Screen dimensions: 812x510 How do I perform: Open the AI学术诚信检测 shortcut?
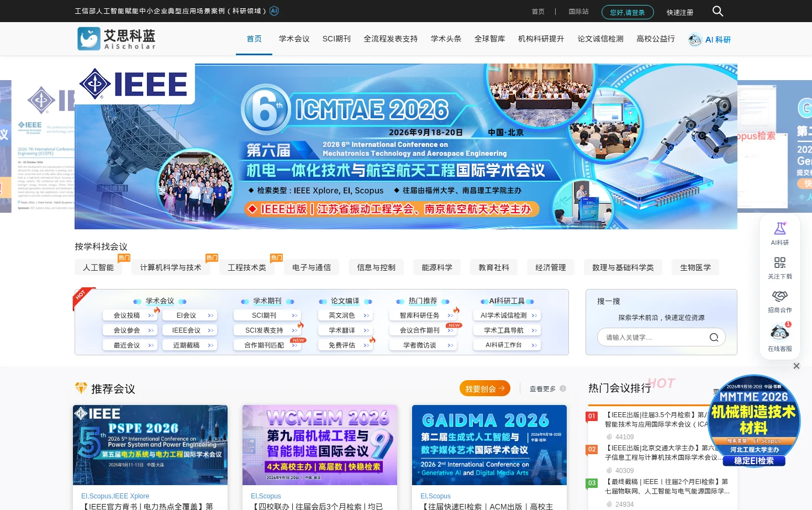pyautogui.click(x=507, y=316)
